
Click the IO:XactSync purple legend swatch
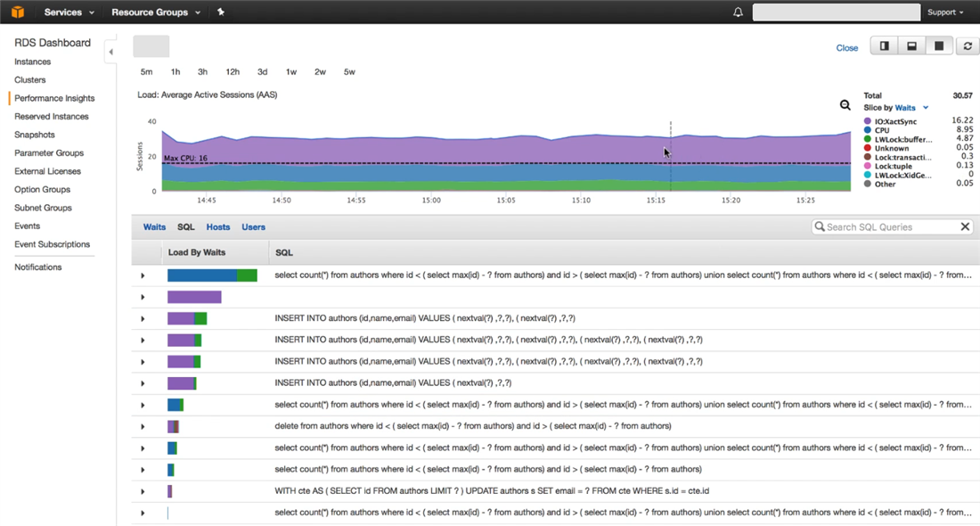[868, 121]
